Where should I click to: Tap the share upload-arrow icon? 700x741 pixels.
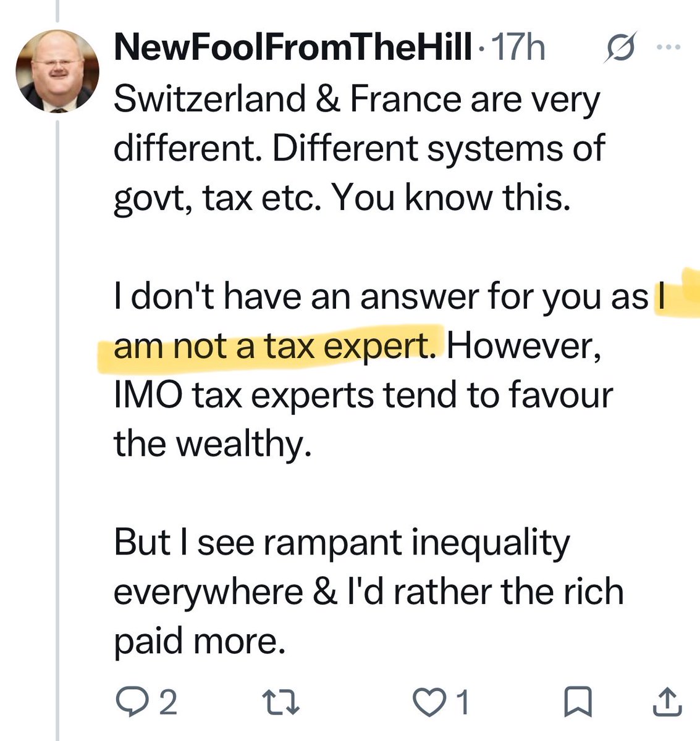point(667,703)
